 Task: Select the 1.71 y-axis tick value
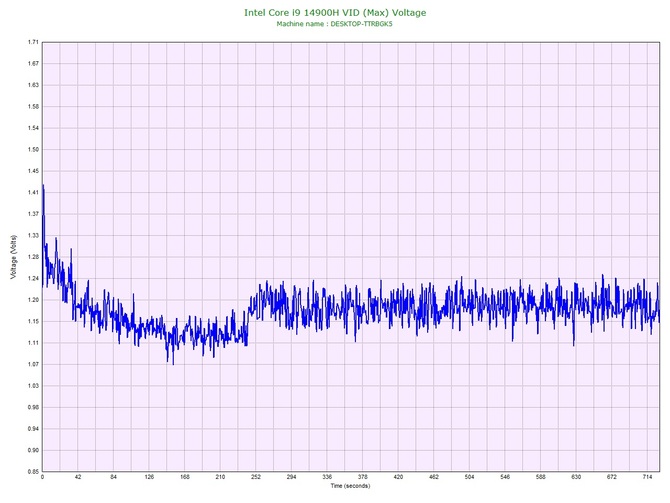33,42
